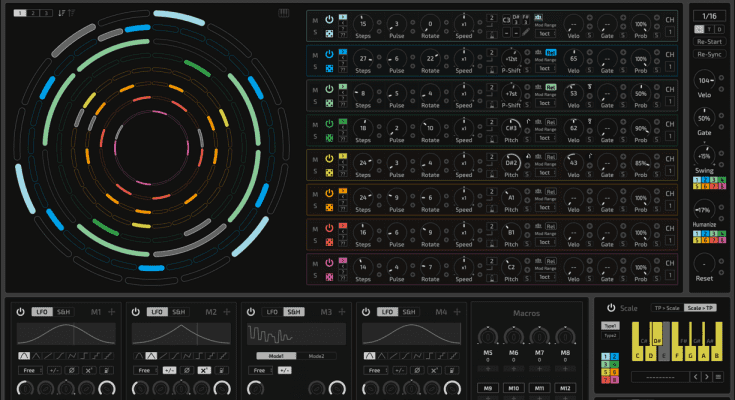Image resolution: width=735 pixels, height=400 pixels.
Task: Toggle power for the M1 LFO modulator
Action: click(20, 312)
